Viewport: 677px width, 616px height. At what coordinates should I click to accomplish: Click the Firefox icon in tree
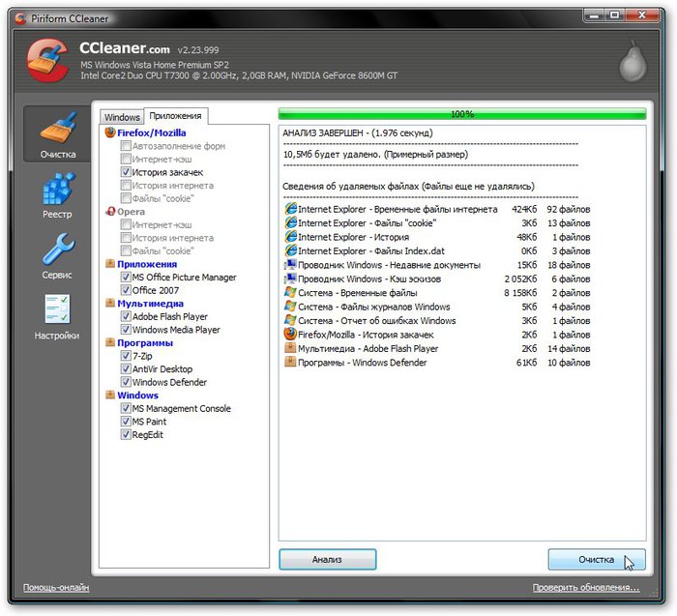click(x=110, y=132)
